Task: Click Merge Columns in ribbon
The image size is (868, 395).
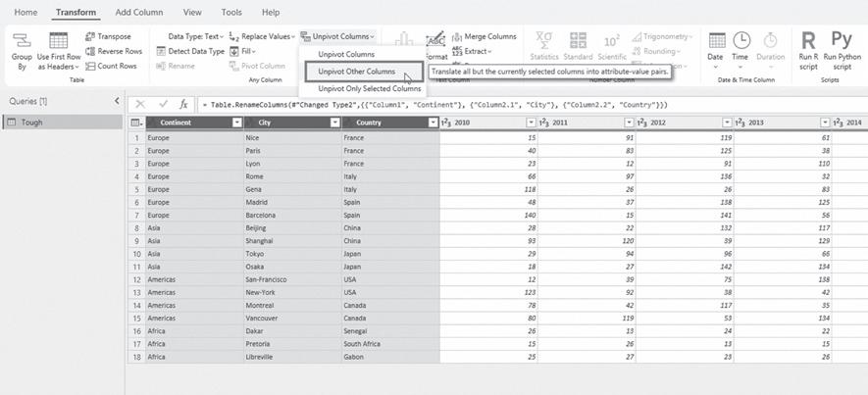Action: click(485, 36)
